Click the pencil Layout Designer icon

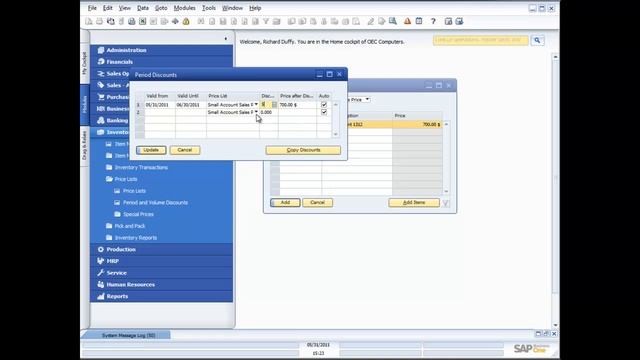tap(371, 21)
